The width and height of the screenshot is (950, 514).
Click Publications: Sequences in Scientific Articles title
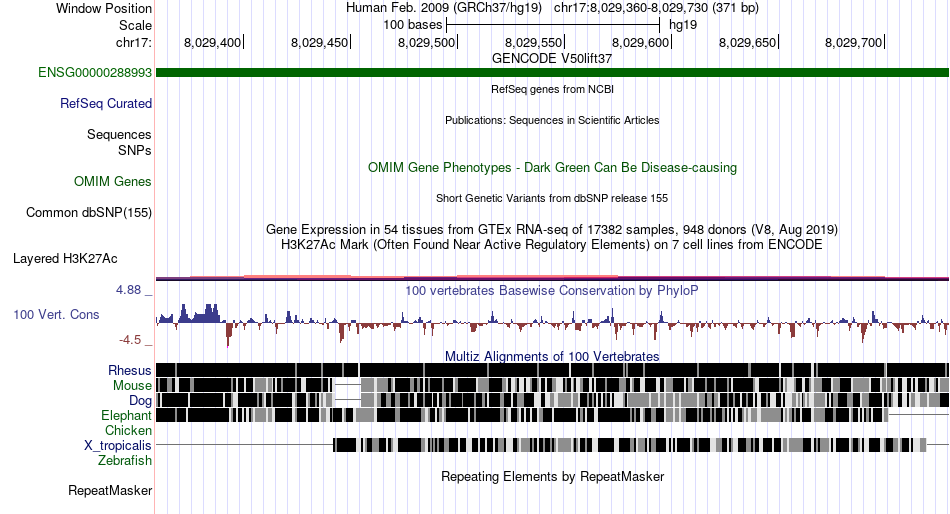[x=552, y=120]
